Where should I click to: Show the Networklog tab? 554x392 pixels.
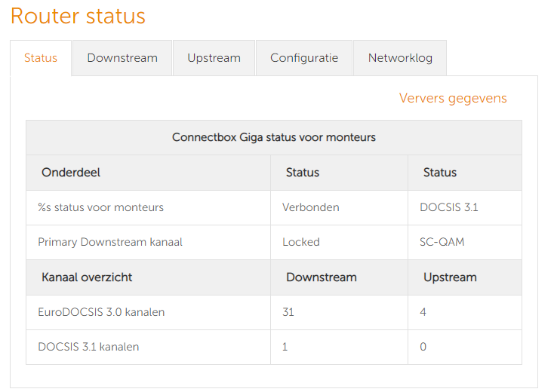(400, 58)
